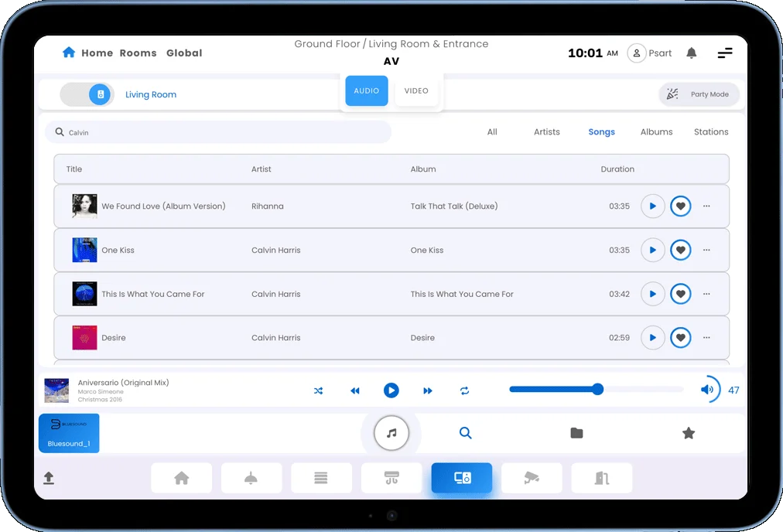
Task: Like This Is What You Came For
Action: [680, 294]
